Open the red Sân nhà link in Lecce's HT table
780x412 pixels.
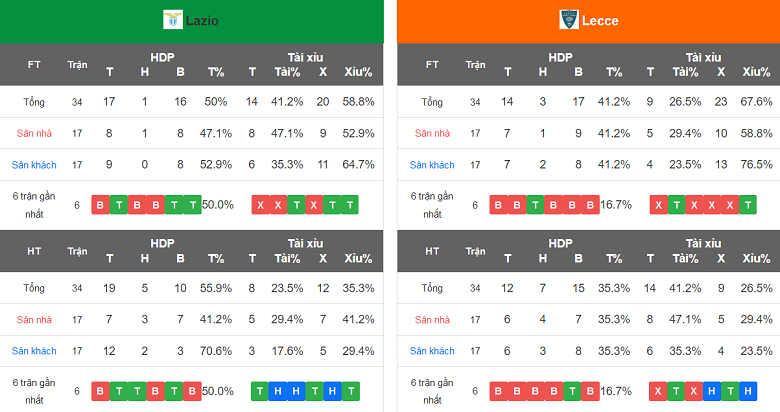(432, 320)
